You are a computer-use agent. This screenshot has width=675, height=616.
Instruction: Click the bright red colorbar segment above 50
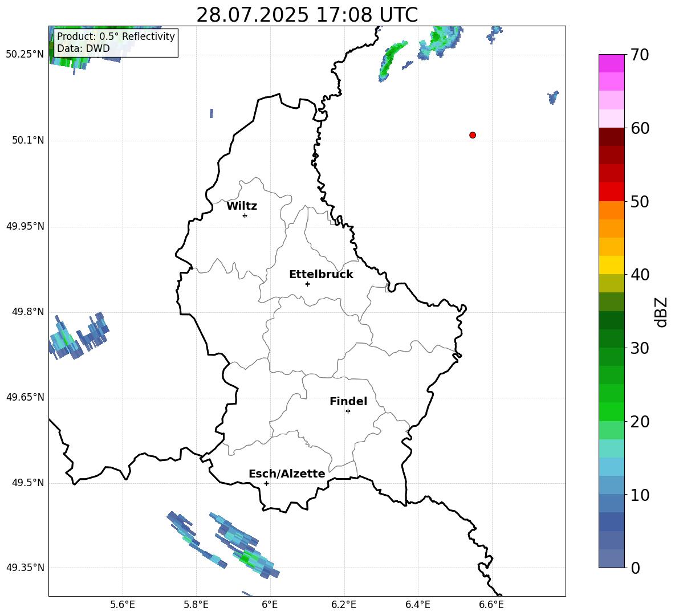[611, 192]
